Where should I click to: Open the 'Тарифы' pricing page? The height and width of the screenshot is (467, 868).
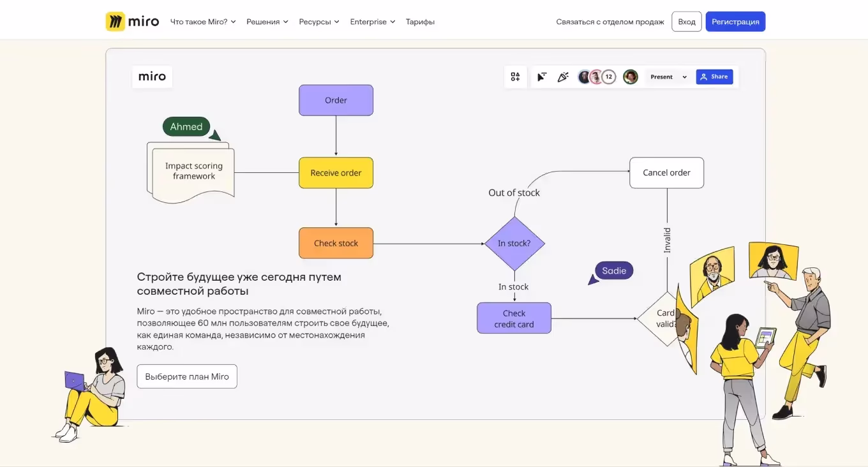tap(420, 22)
